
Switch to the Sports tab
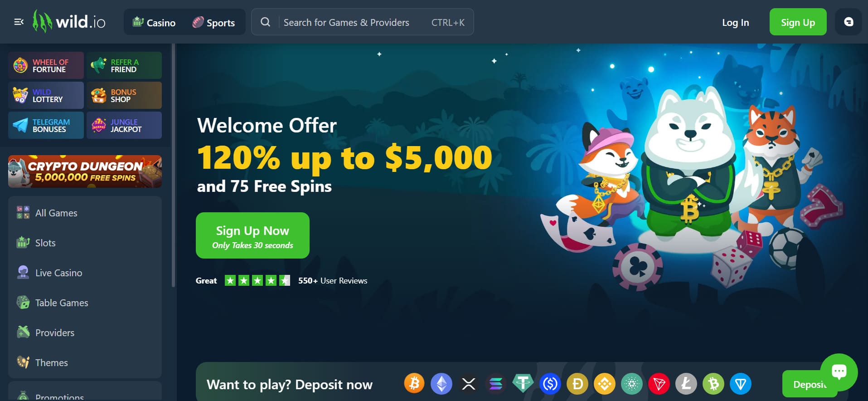pyautogui.click(x=213, y=22)
